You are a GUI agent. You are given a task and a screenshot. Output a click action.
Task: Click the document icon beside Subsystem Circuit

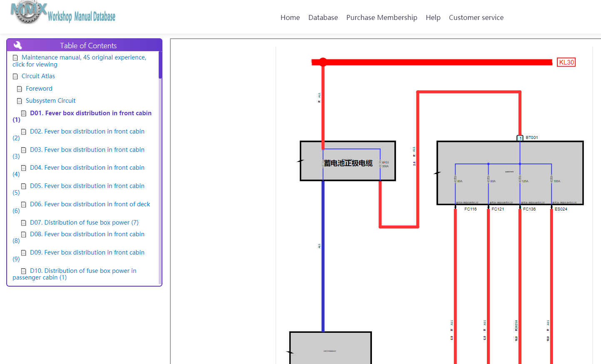[20, 101]
